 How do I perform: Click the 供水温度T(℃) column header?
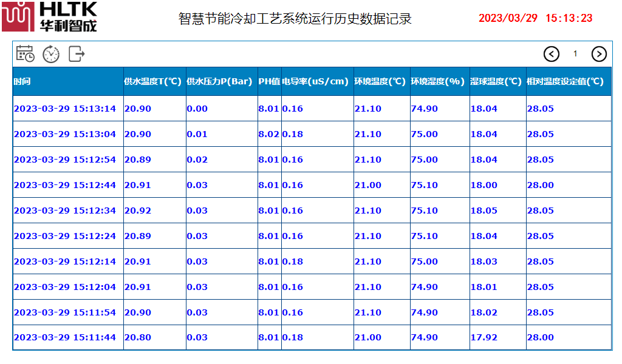[x=153, y=81]
